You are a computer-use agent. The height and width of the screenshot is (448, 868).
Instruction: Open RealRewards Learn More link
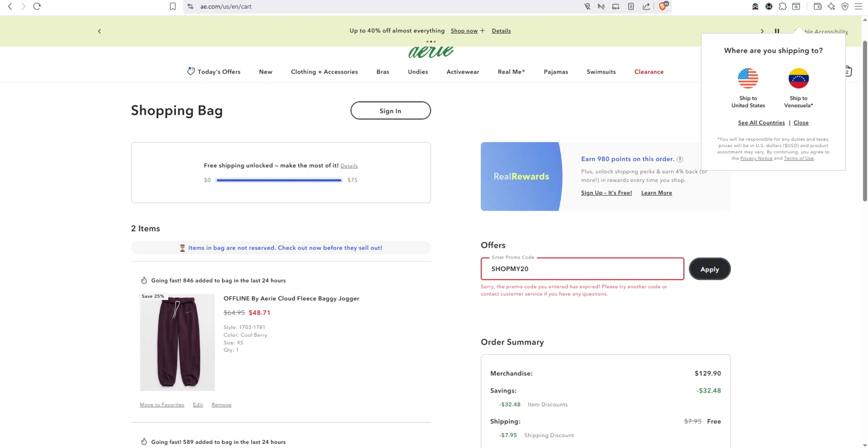coord(657,193)
